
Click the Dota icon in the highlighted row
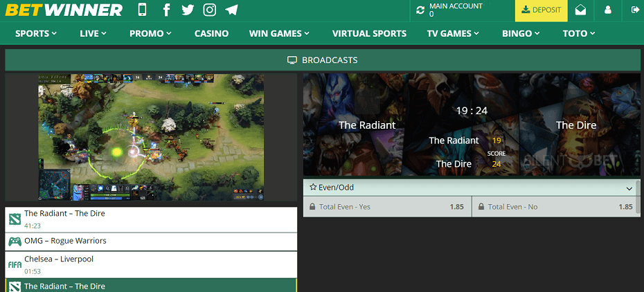[15, 286]
